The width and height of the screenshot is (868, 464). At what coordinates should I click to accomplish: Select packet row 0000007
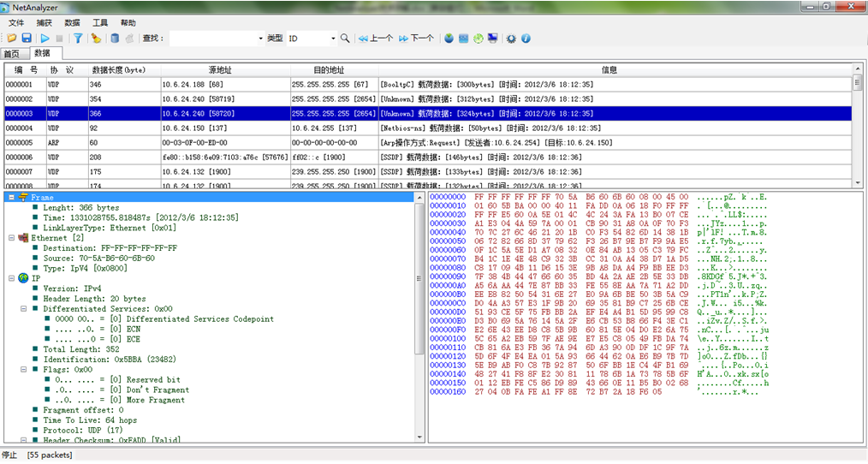428,172
